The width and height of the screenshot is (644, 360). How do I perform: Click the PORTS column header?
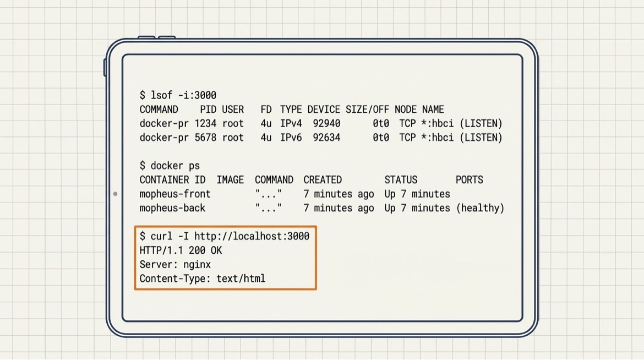point(470,180)
